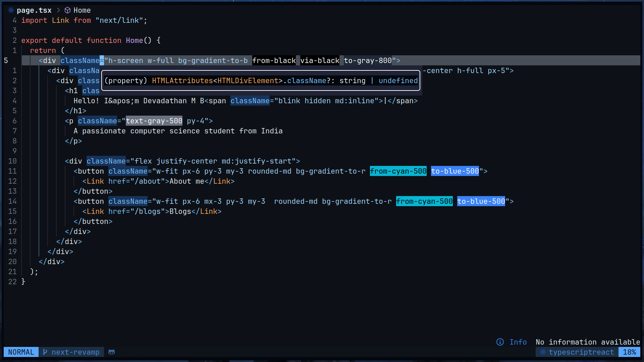Screen dimensions: 644x362
Task: Click the Info circle notification icon
Action: (500, 342)
